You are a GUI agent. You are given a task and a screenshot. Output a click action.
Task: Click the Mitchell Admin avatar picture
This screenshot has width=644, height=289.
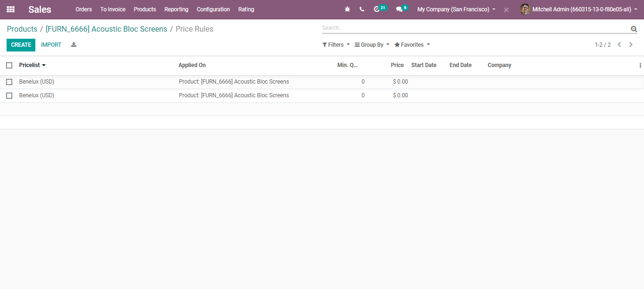click(525, 9)
